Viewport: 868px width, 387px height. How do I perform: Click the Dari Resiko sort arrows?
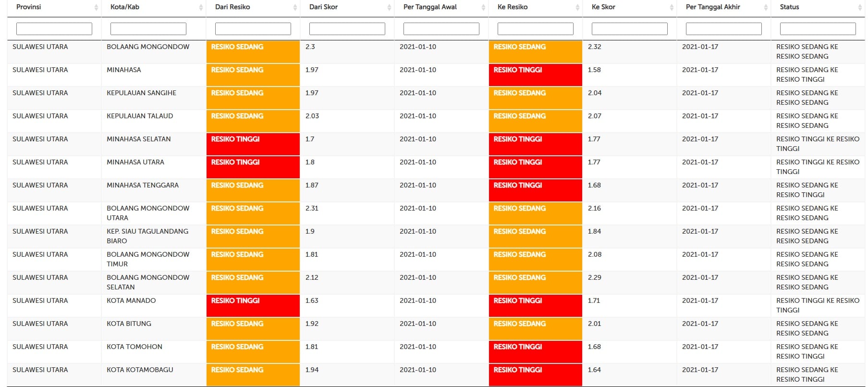click(x=295, y=7)
